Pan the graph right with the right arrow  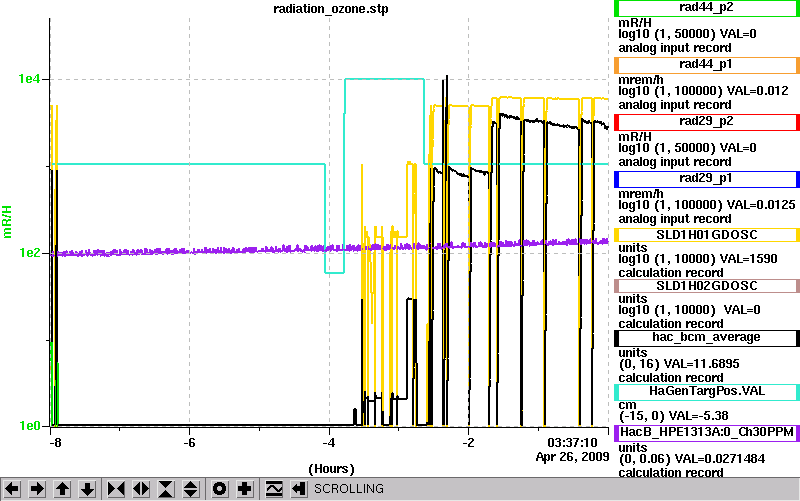(x=37, y=489)
